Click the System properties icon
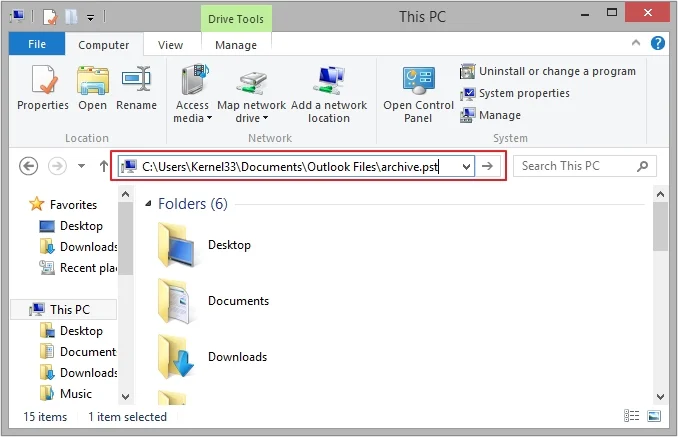The height and width of the screenshot is (437, 678). click(x=467, y=94)
